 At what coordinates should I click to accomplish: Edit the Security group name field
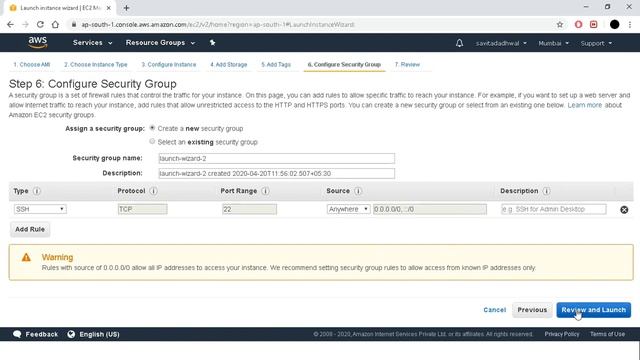(276, 158)
